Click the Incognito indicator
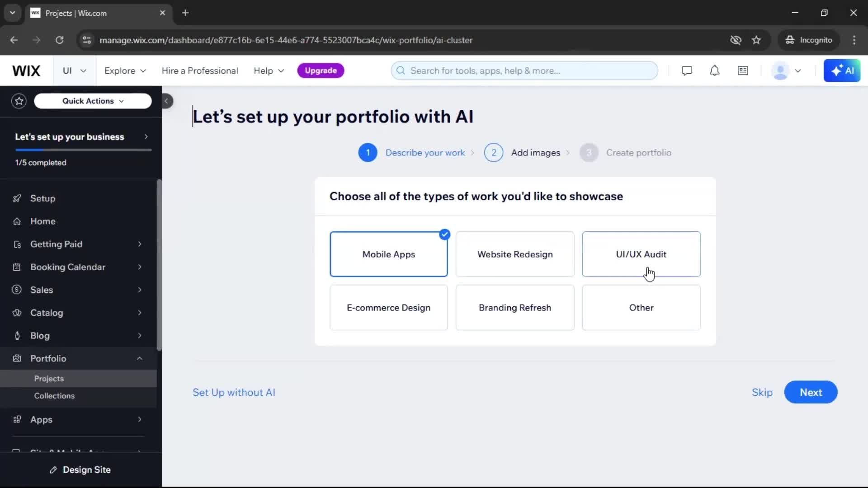The width and height of the screenshot is (868, 488). coord(809,40)
